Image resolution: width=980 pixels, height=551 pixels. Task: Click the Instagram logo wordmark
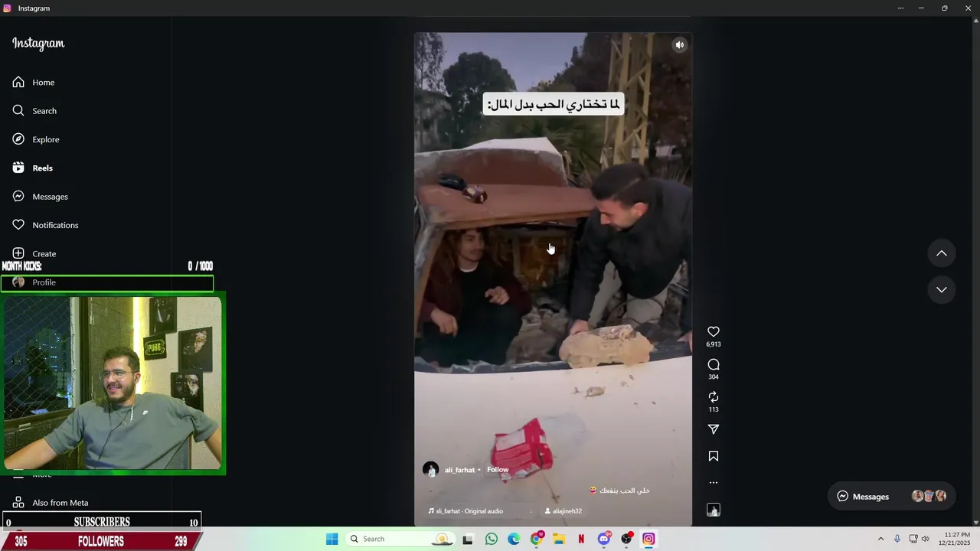(38, 44)
